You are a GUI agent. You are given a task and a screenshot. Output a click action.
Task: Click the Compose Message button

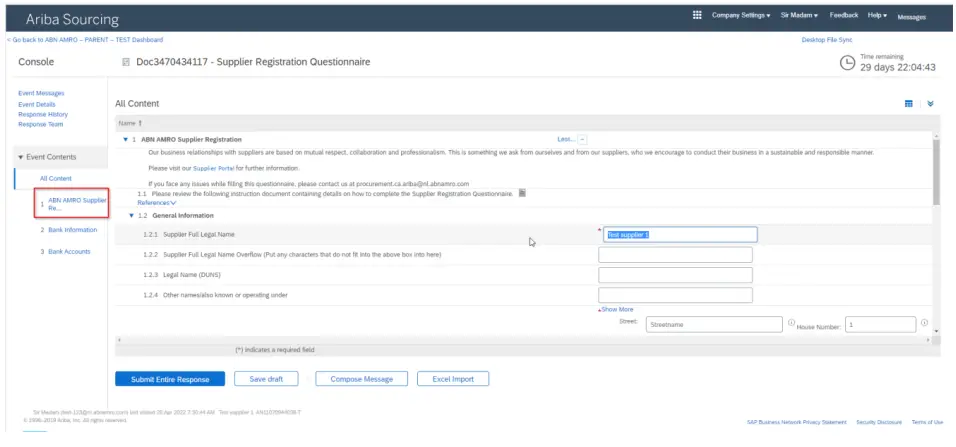click(x=362, y=379)
